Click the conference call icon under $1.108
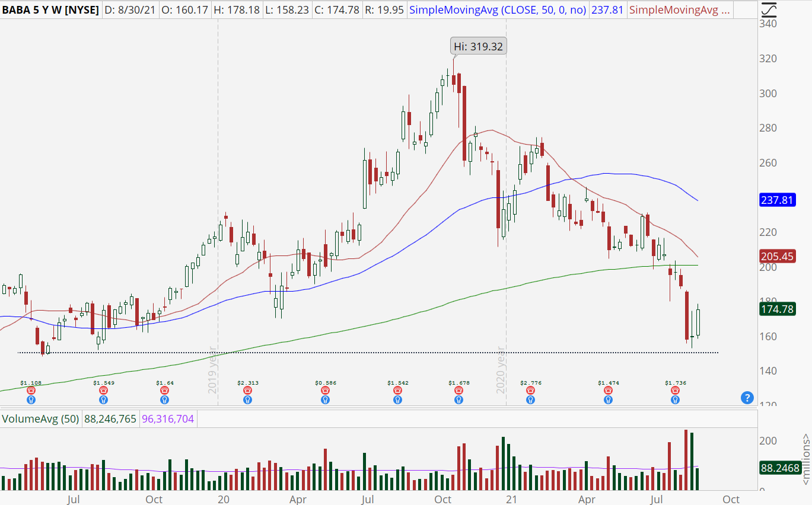This screenshot has width=812, height=505. coord(31,391)
